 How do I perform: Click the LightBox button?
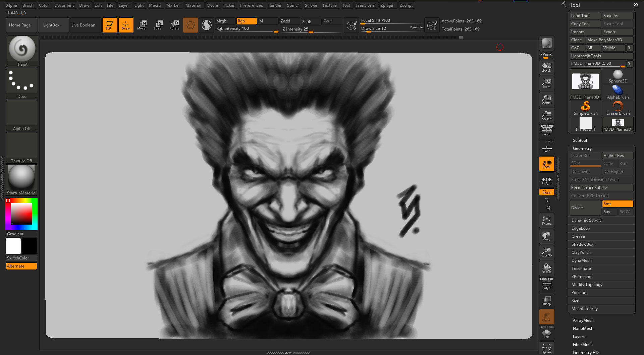(x=54, y=25)
